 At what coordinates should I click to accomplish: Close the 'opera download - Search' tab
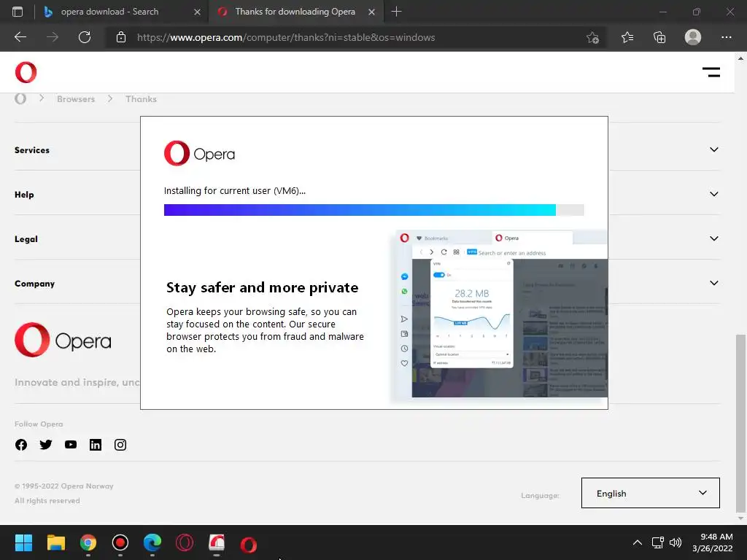197,12
